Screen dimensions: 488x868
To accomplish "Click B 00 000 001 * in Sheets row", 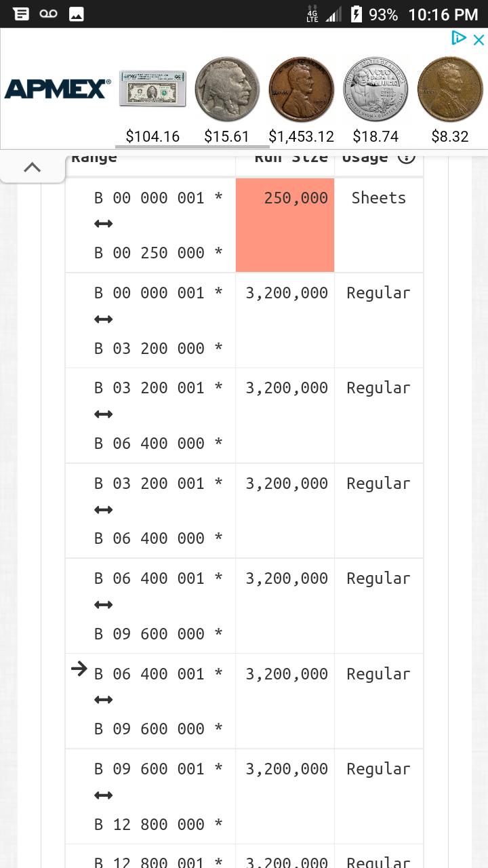I will 159,198.
